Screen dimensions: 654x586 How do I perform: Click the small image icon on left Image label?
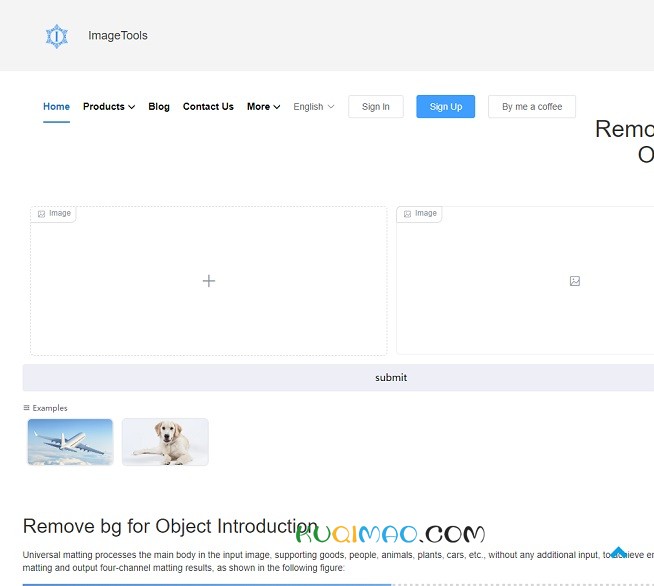coord(41,214)
